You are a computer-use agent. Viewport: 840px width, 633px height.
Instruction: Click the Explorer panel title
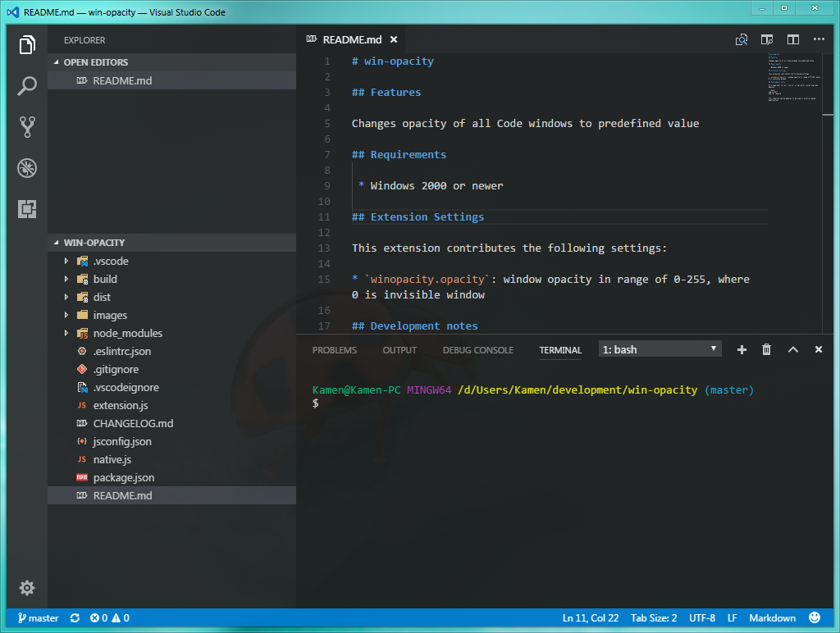[x=84, y=40]
